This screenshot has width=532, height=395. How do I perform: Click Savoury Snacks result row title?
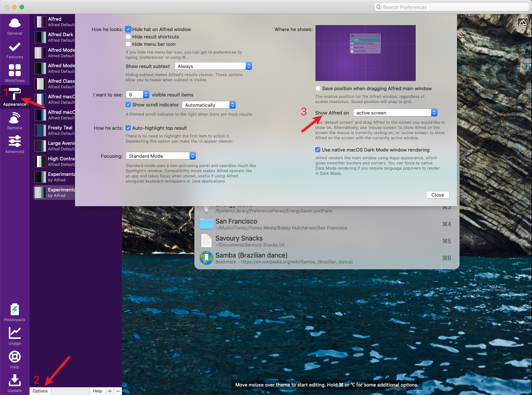coord(239,238)
